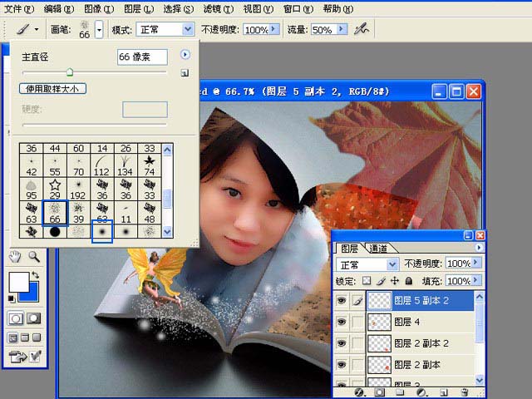Switch to the 通道 tab
Viewport: 532px width, 399px height.
coord(377,248)
